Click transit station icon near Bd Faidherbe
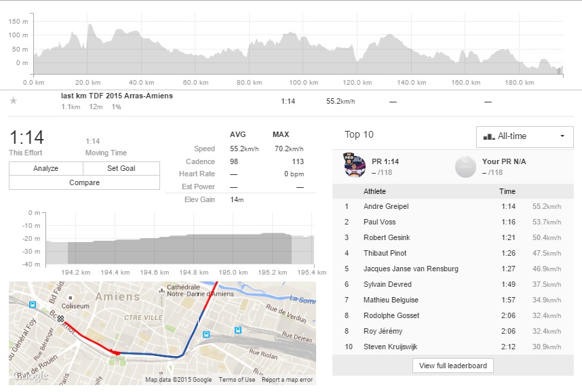This screenshot has height=392, width=582. (32, 305)
